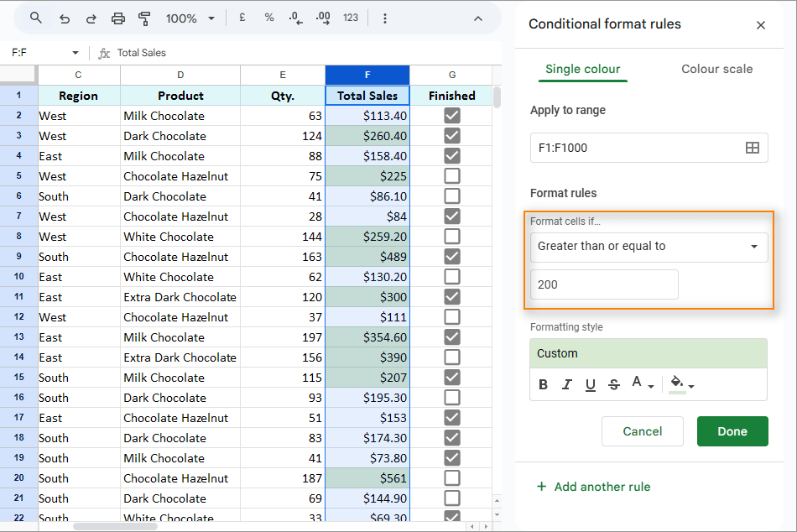Expand the 'Greater than or equal to' condition dropdown
797x532 pixels.
(649, 247)
